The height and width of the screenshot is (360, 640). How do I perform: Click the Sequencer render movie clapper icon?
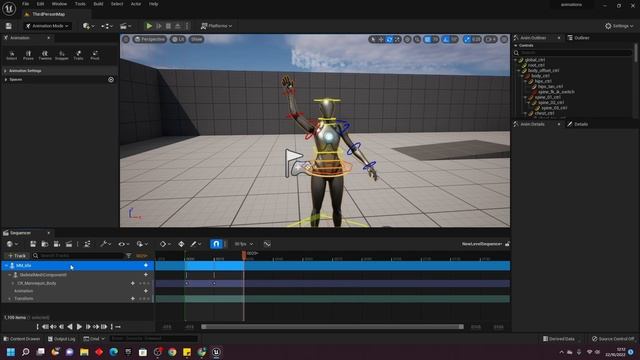point(69,244)
